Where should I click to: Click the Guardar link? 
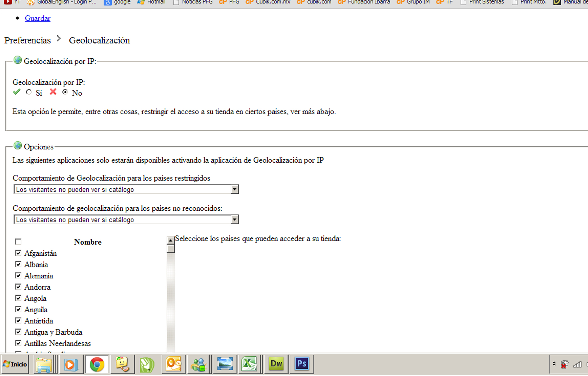tap(38, 18)
